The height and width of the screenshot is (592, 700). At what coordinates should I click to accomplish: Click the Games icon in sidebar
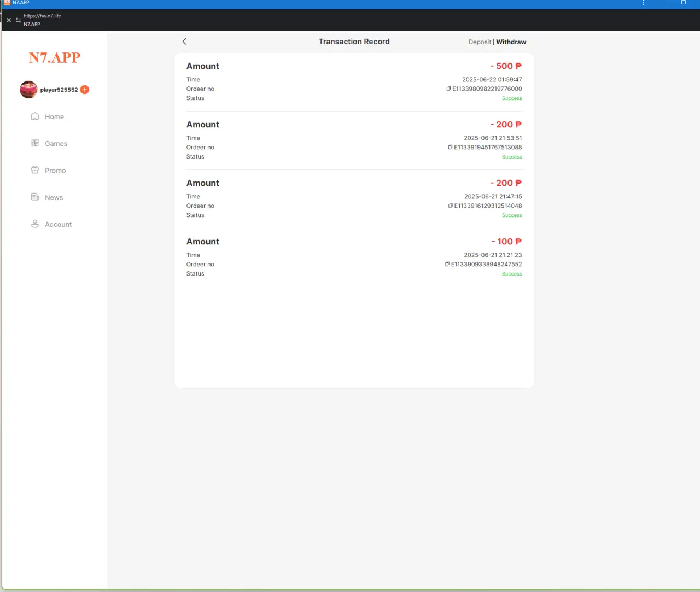click(x=35, y=143)
